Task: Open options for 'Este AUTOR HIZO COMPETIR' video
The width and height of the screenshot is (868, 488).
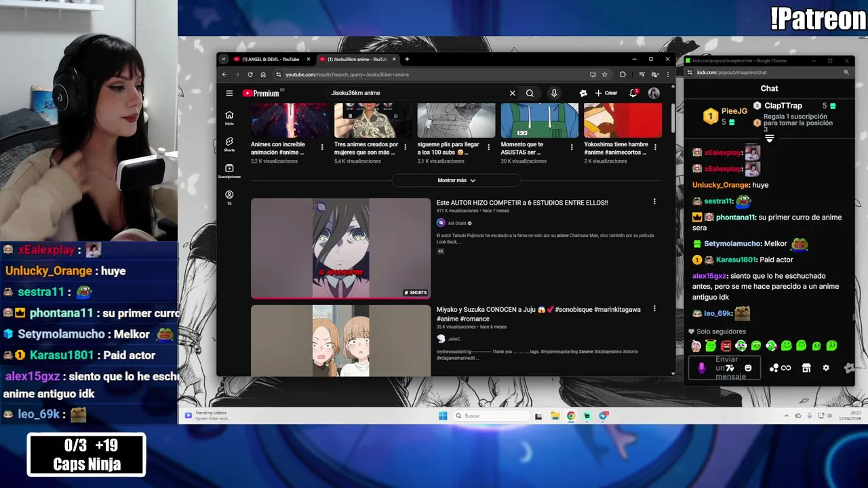Action: (x=654, y=201)
